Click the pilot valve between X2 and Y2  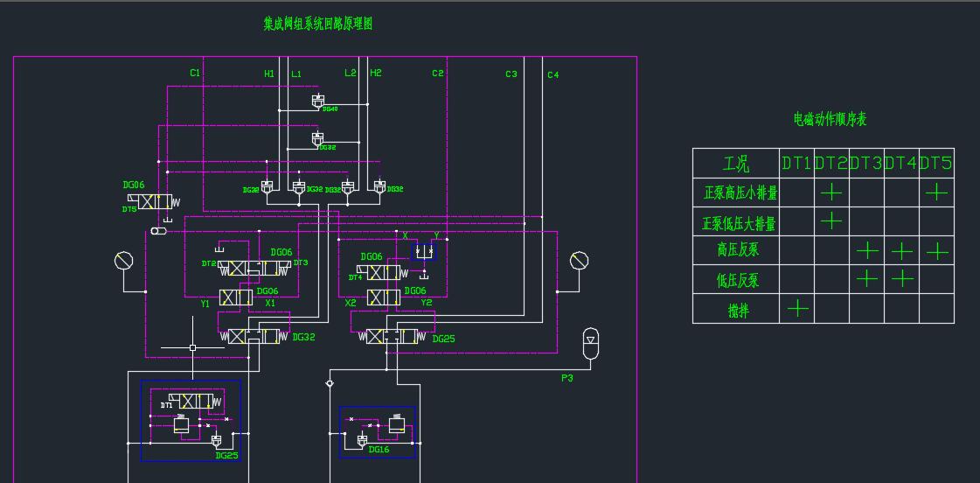(x=384, y=297)
